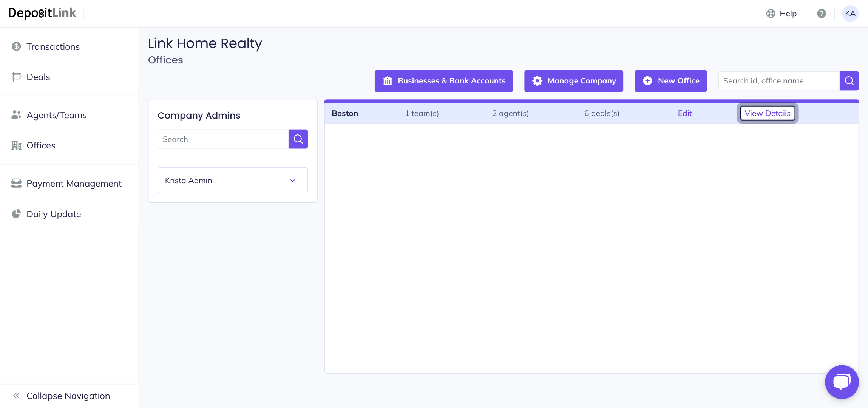Click the Daily Update pie chart icon
The width and height of the screenshot is (868, 408).
(x=16, y=214)
